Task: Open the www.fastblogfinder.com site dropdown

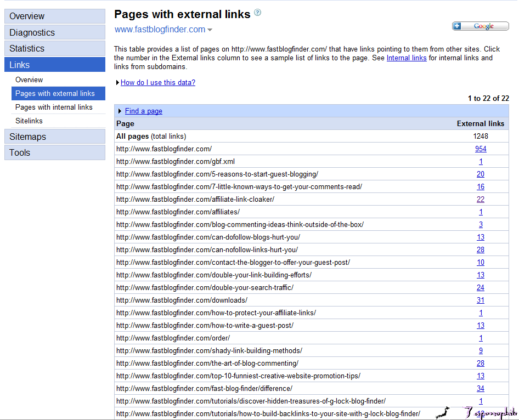Action: click(210, 30)
